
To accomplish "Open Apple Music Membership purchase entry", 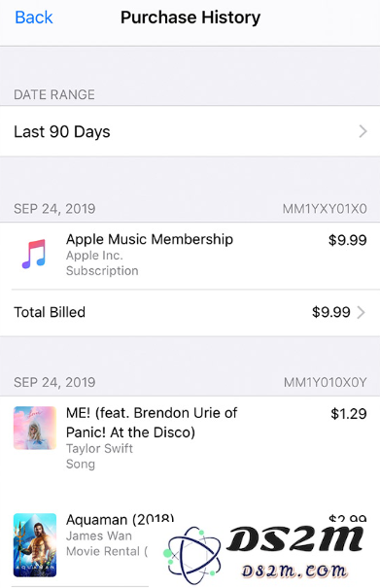I will 190,256.
